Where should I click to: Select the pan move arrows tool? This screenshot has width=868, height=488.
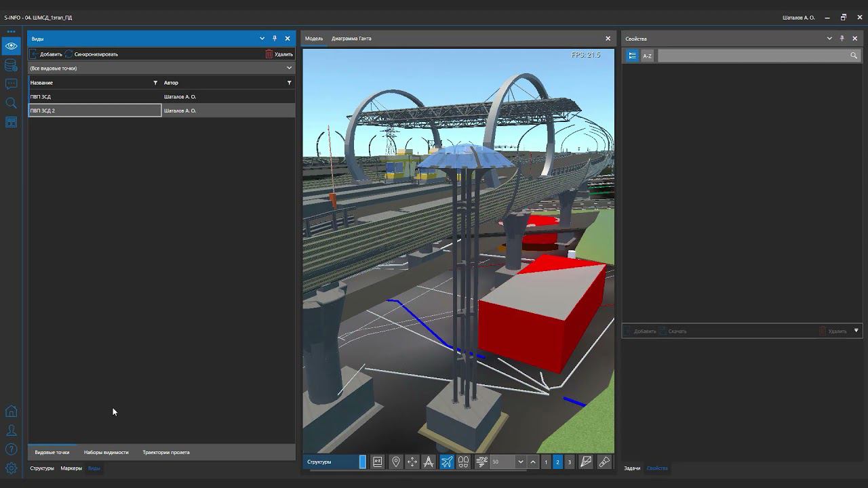pyautogui.click(x=412, y=462)
